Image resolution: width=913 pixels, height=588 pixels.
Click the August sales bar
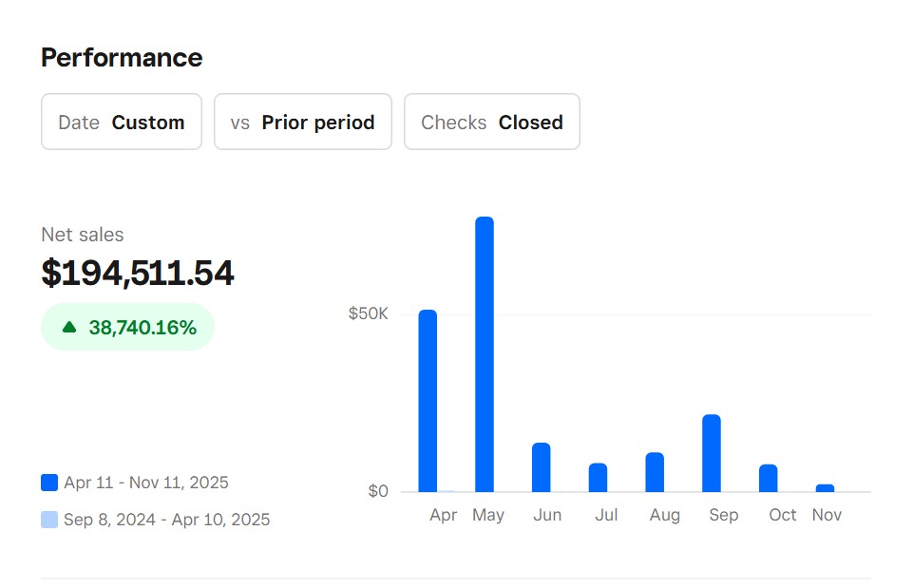pos(655,472)
